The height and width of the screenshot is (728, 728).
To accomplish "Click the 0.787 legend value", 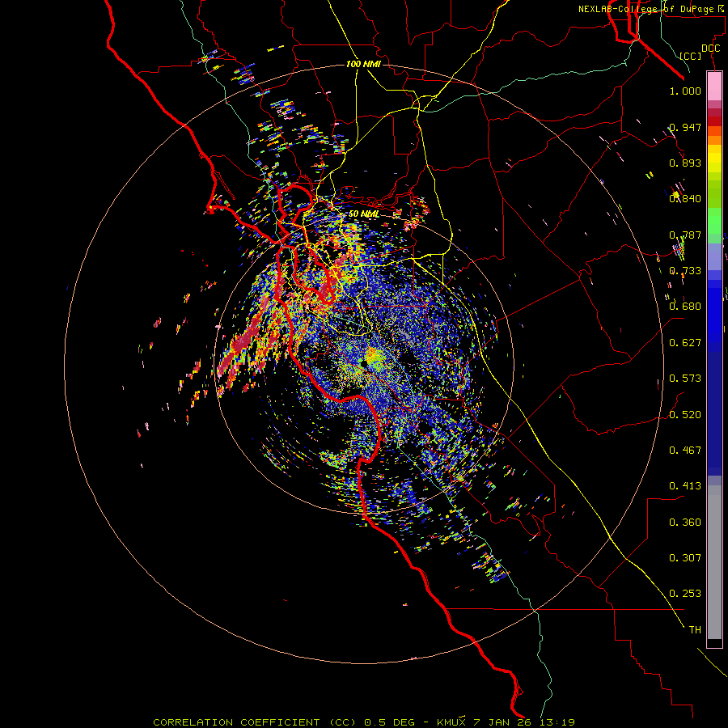I will point(685,235).
